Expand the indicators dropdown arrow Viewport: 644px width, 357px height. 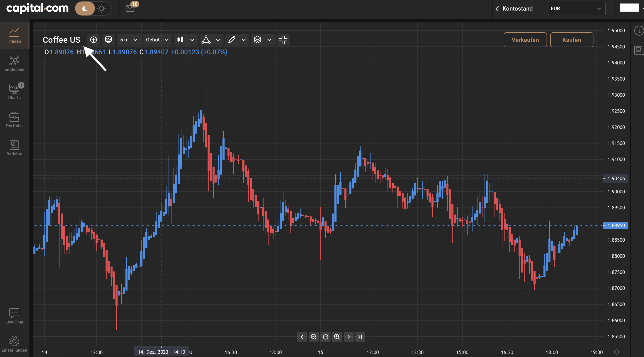point(218,40)
